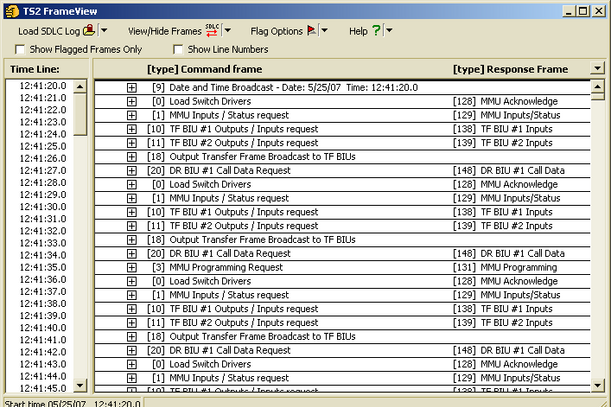
Task: Expand the MMU Programming Request frame row
Action: (x=132, y=268)
